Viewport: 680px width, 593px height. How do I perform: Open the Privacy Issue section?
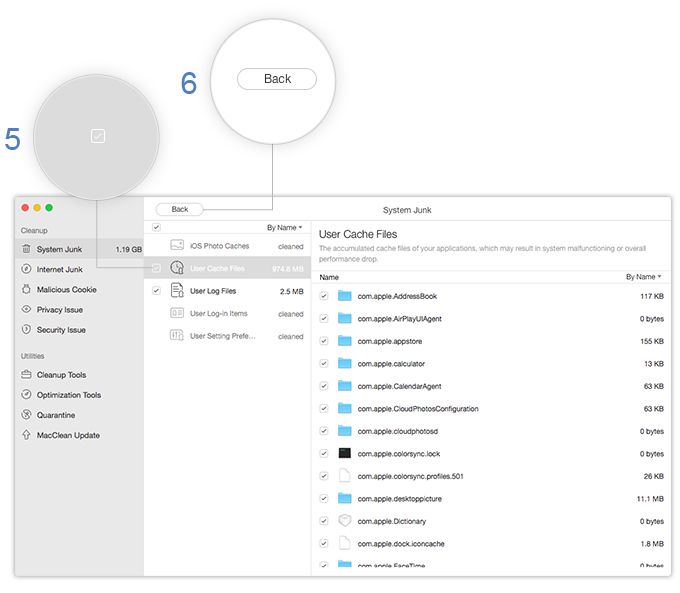(x=79, y=309)
